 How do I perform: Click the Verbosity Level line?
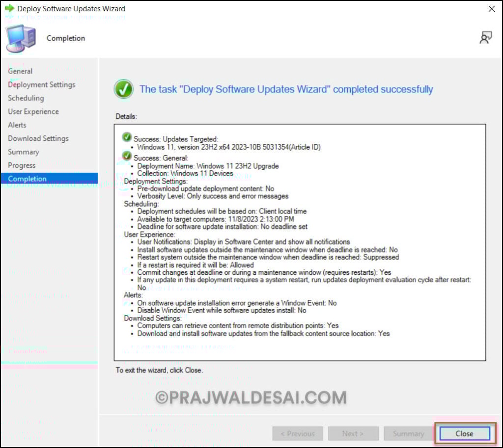[x=213, y=196]
